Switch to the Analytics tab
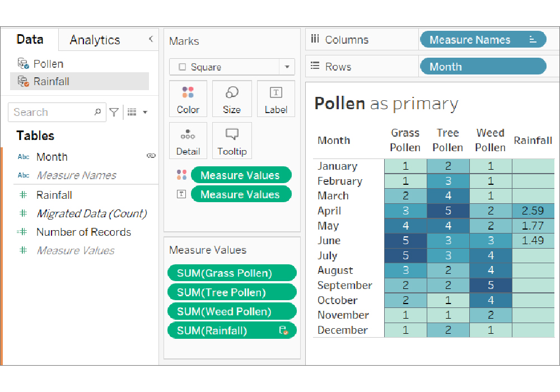The width and height of the screenshot is (560, 392). 95,40
